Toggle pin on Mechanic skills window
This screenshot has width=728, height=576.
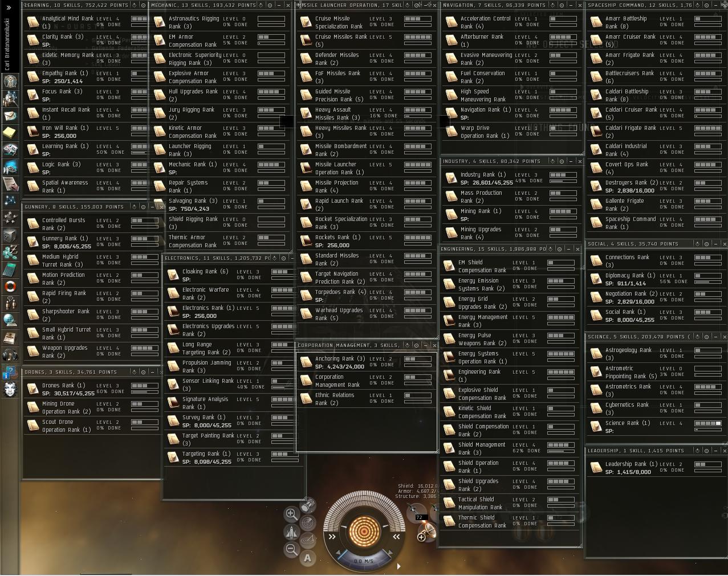pyautogui.click(x=261, y=5)
